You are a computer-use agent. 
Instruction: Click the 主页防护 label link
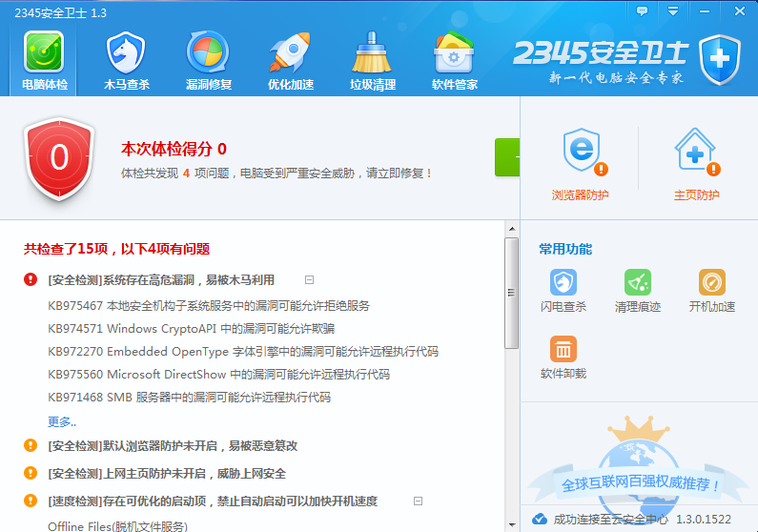(x=697, y=194)
